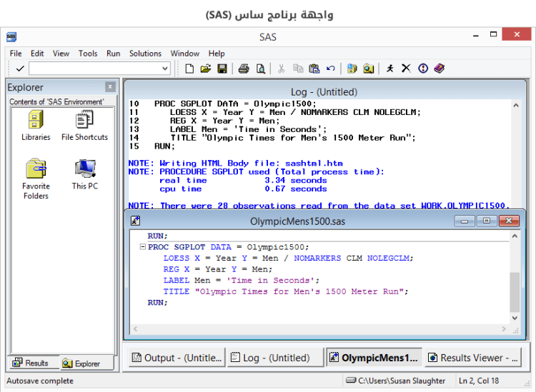Switch to the Explorer tab
Image resolution: width=536 pixels, height=392 pixels.
click(86, 363)
